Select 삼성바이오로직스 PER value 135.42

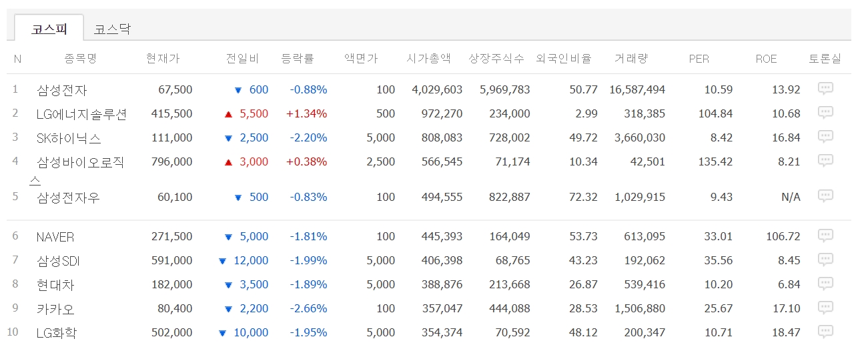coord(715,161)
